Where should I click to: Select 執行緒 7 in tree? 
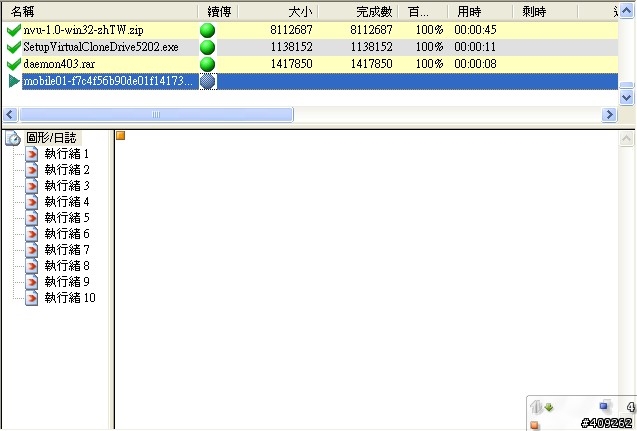tap(67, 249)
